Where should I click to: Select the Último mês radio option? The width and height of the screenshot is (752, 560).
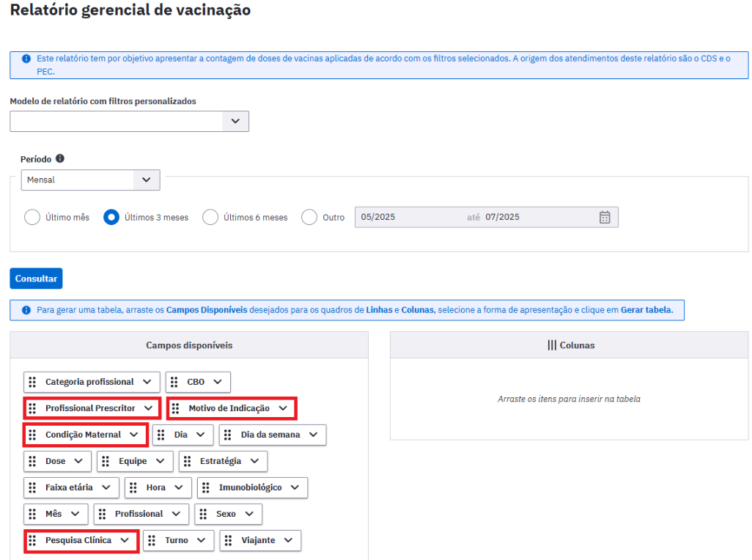click(x=32, y=217)
